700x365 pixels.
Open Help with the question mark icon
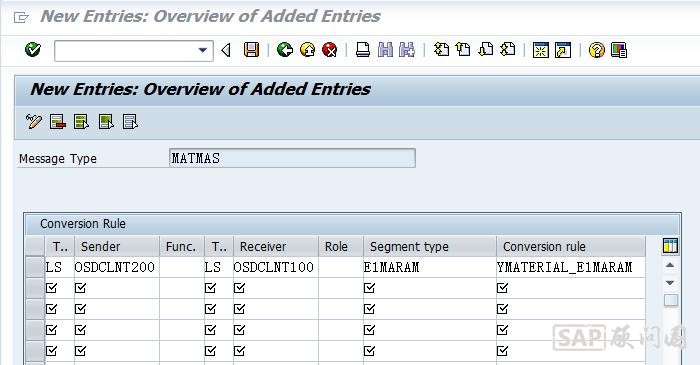596,50
